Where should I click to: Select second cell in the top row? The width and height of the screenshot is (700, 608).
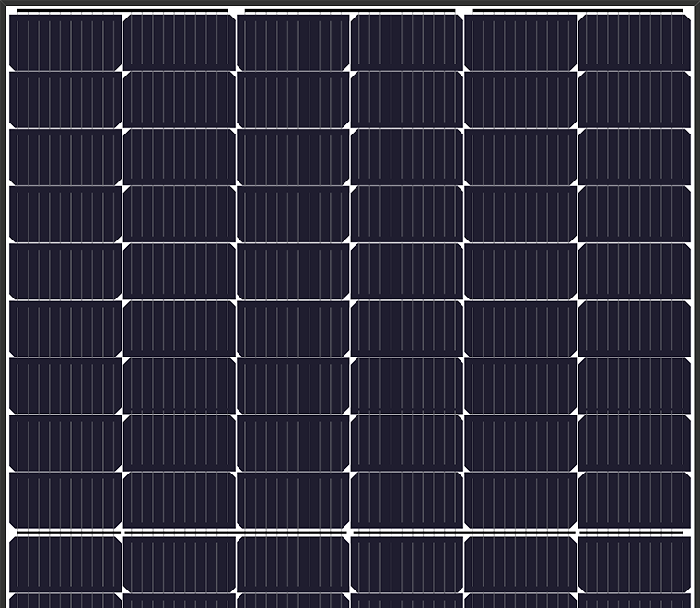coord(180,41)
